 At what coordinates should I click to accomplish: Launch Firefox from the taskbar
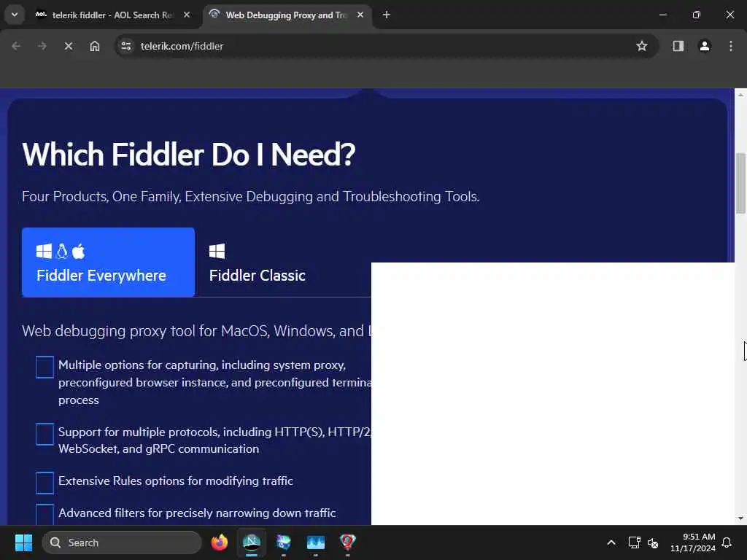click(x=220, y=542)
